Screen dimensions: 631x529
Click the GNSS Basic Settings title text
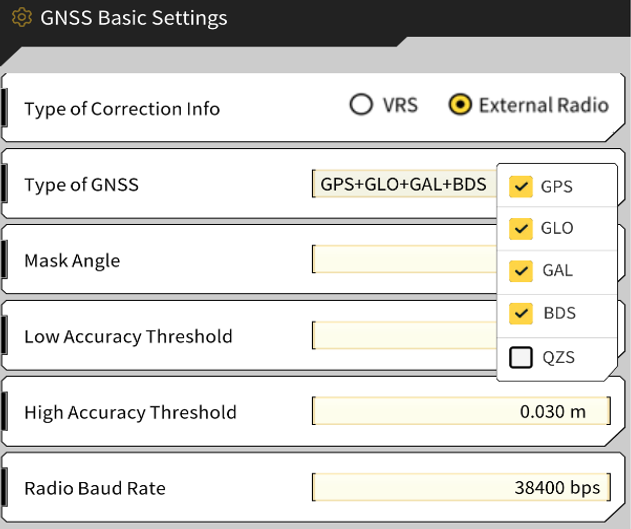click(133, 19)
